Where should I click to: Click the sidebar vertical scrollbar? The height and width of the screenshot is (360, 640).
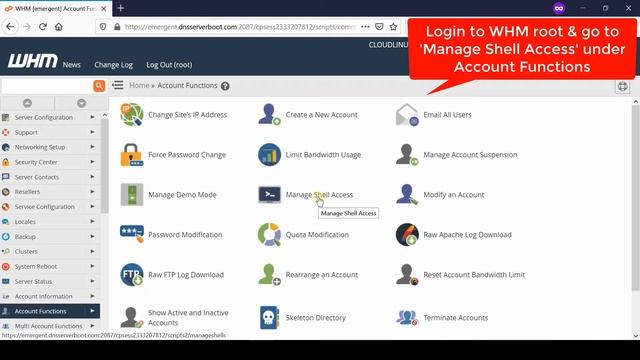click(104, 165)
